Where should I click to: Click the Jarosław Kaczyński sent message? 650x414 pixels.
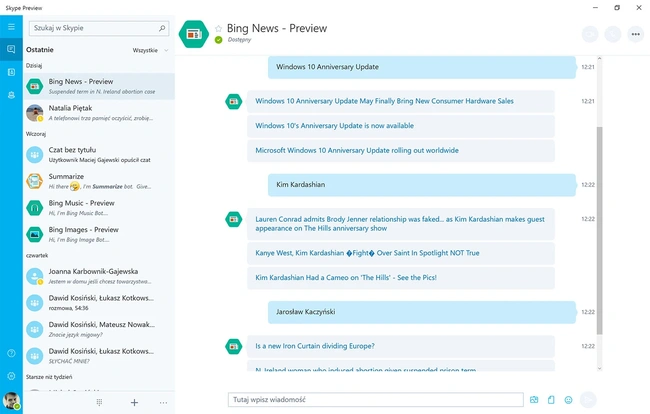point(422,312)
